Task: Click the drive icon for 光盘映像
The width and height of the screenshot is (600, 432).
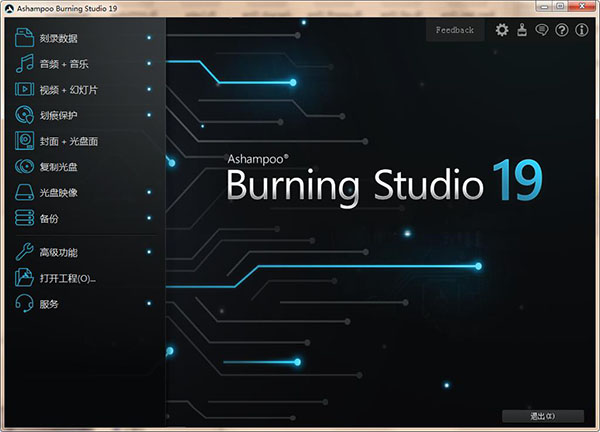Action: coord(24,192)
